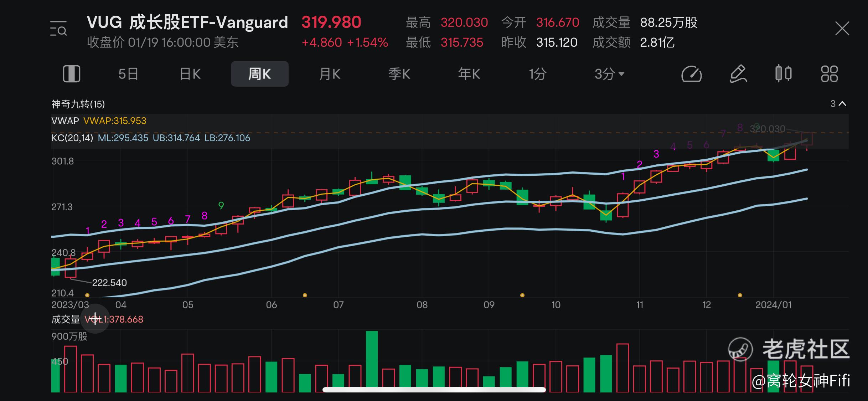Viewport: 868px width, 401px height.
Task: Select the VWAP:315.953 indicator label
Action: (x=115, y=121)
